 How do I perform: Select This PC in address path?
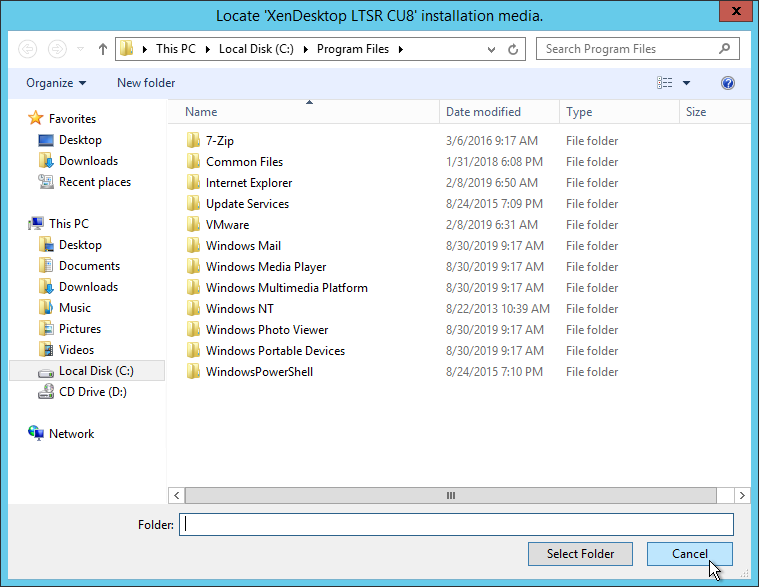176,49
